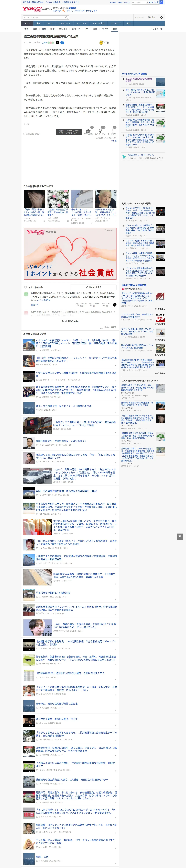Open the 有料 tab
Screen dimensions: 186x868
tap(128, 24)
